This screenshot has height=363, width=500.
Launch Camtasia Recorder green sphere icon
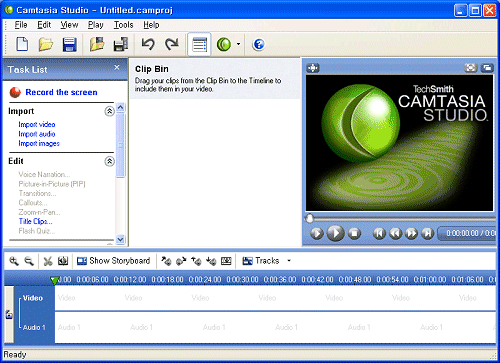click(224, 44)
